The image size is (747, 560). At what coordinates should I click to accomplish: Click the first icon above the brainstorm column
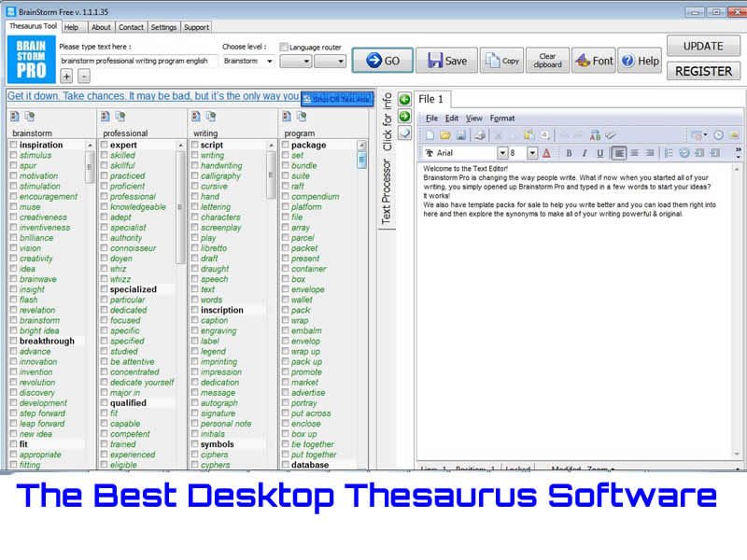click(15, 116)
